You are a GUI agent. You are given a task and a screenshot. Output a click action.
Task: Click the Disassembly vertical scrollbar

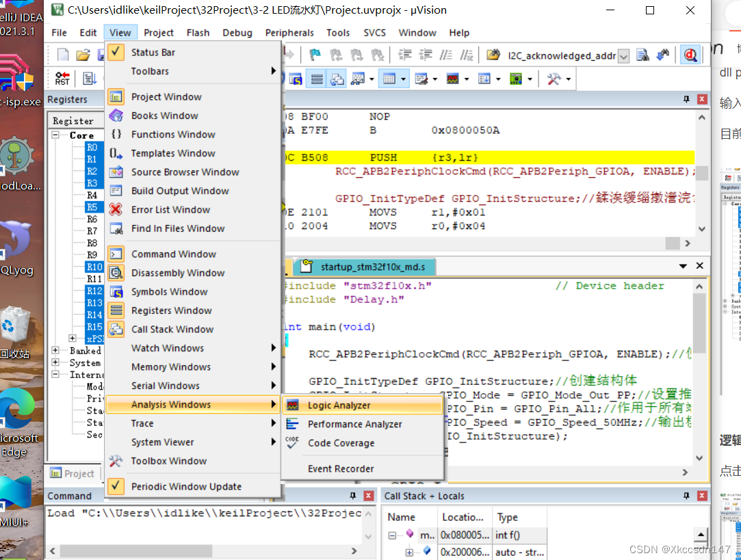click(702, 173)
